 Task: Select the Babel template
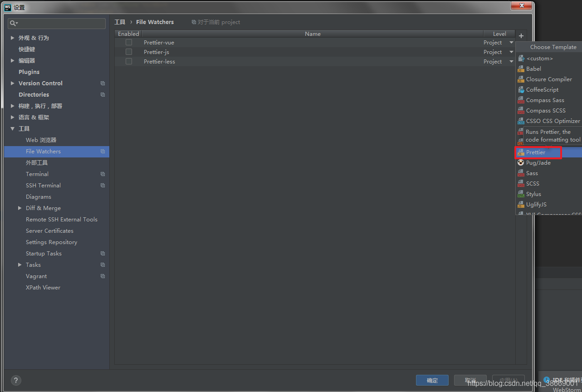534,69
